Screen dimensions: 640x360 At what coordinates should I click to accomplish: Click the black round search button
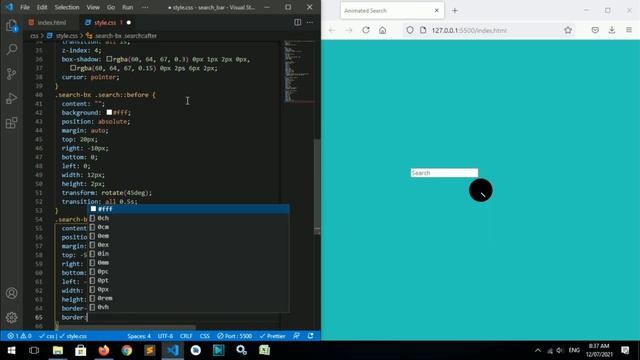480,190
